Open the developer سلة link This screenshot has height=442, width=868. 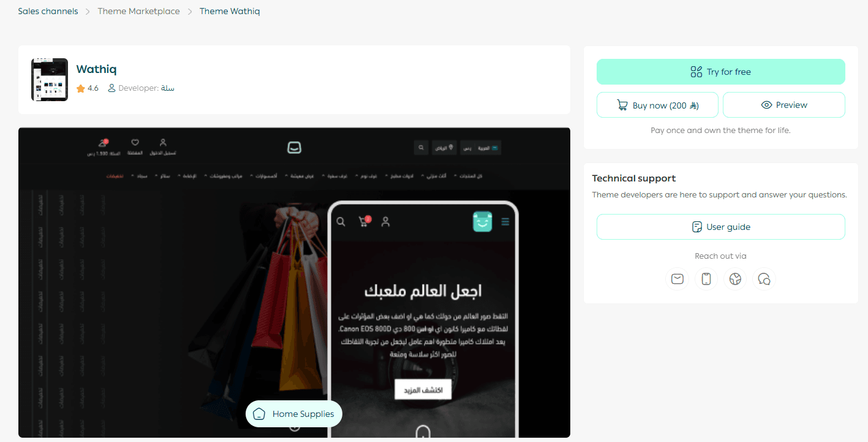click(168, 88)
